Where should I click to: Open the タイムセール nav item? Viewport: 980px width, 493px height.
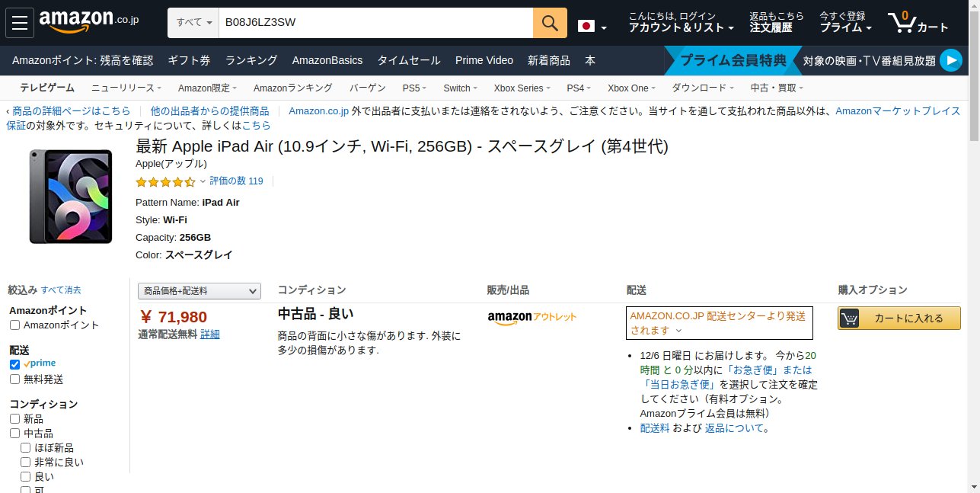(409, 60)
